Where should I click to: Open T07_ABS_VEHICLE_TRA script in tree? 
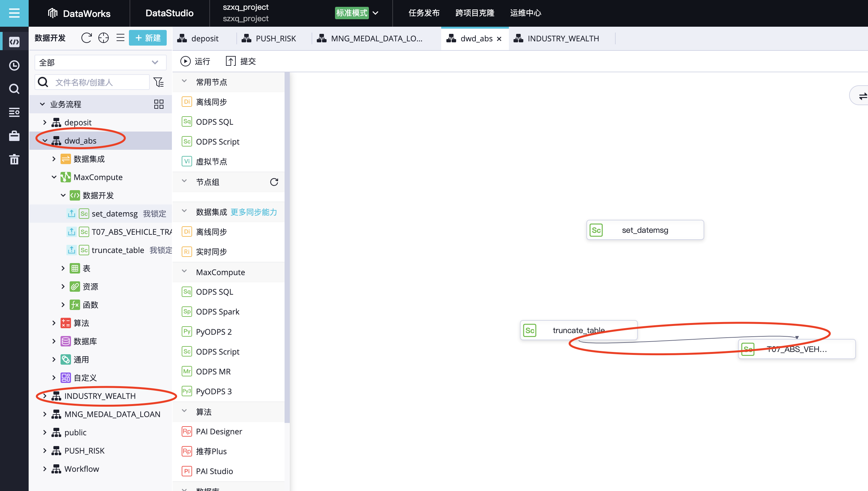pyautogui.click(x=132, y=232)
